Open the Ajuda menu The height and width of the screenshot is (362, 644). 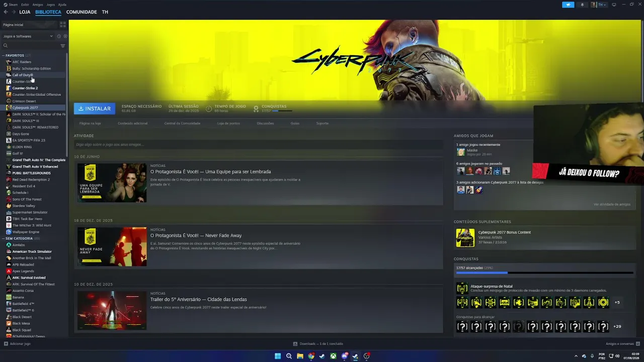click(62, 5)
